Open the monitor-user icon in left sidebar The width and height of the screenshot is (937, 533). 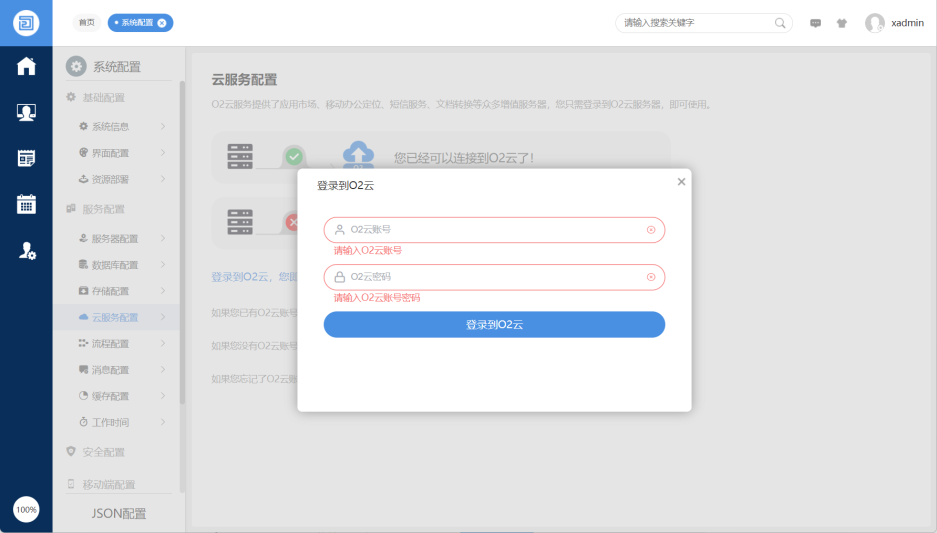click(26, 112)
